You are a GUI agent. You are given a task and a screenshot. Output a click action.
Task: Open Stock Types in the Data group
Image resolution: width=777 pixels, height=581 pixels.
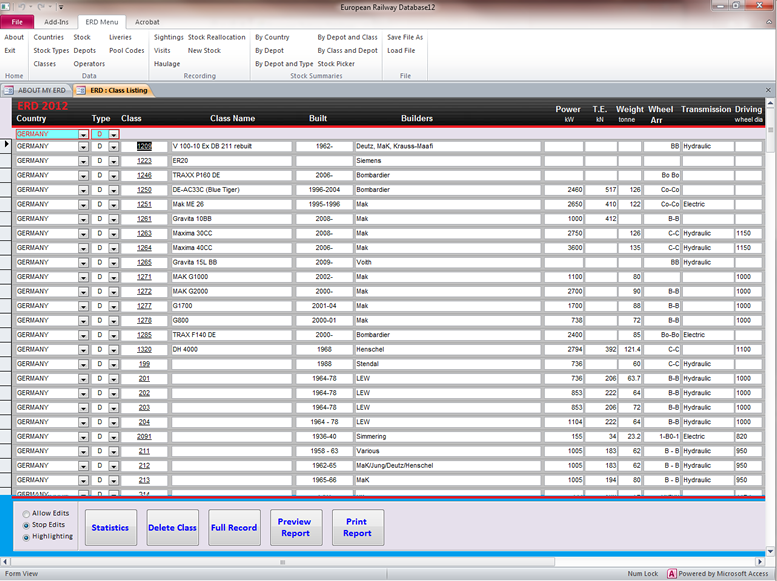(x=51, y=51)
